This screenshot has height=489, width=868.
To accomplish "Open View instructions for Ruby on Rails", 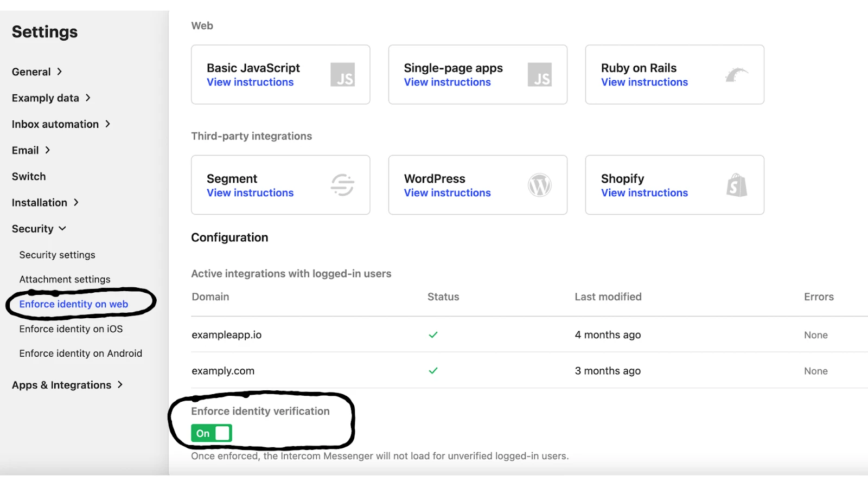I will (x=644, y=82).
